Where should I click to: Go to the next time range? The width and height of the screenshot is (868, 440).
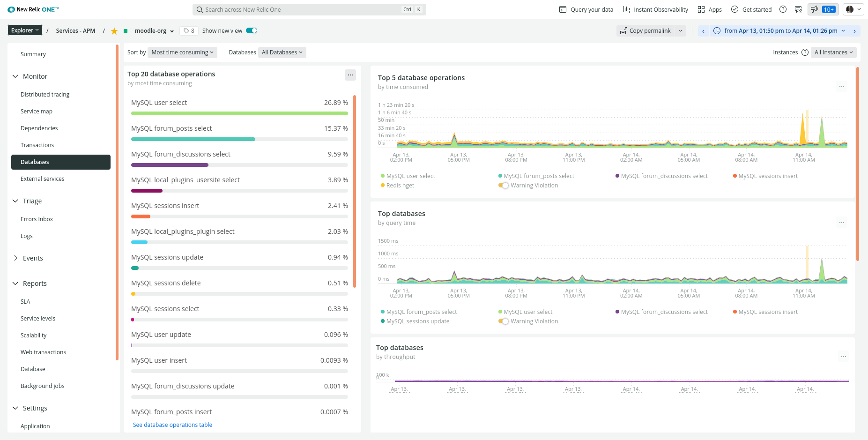tap(855, 31)
